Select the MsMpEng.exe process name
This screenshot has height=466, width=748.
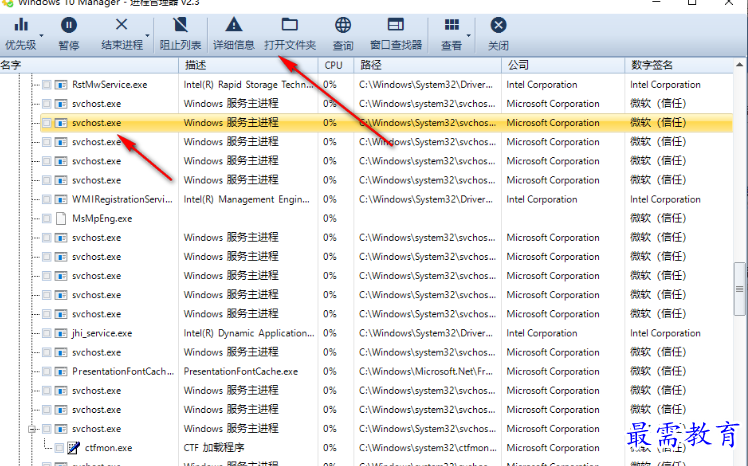tap(102, 218)
